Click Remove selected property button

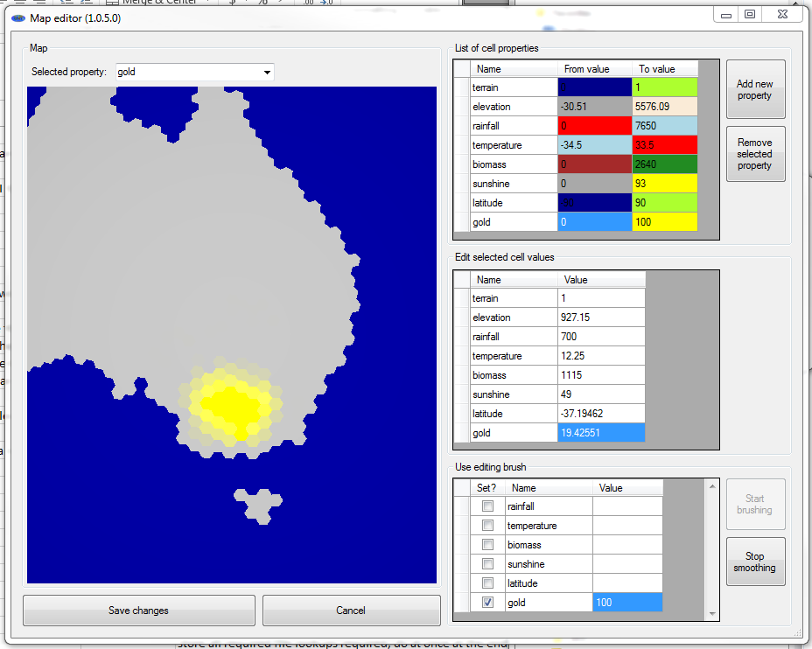tap(755, 154)
